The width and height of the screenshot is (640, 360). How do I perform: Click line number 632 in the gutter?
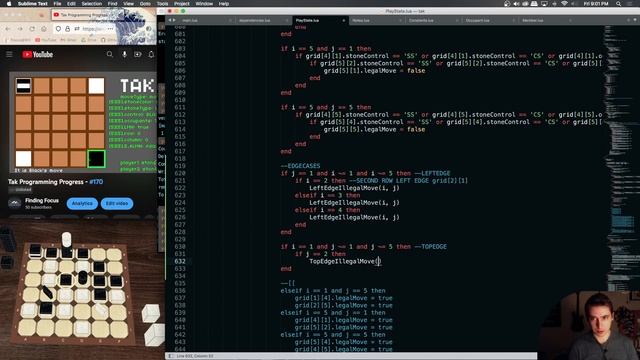click(180, 261)
